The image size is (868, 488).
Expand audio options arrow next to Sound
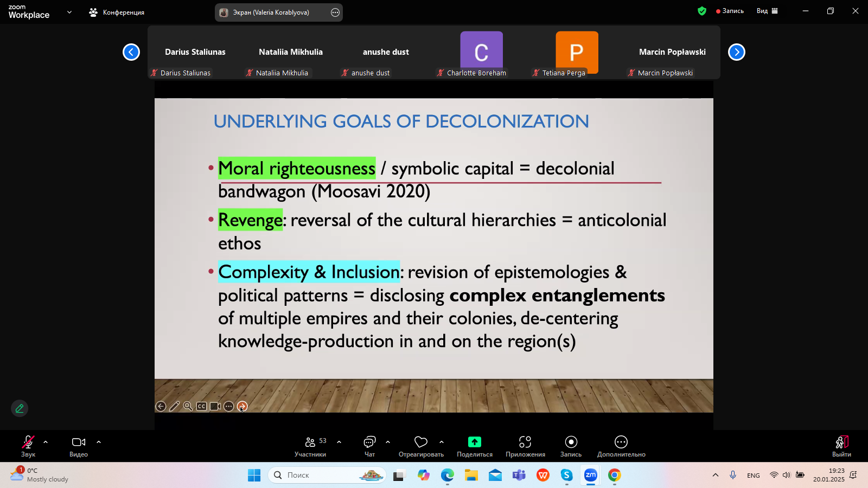pyautogui.click(x=46, y=442)
